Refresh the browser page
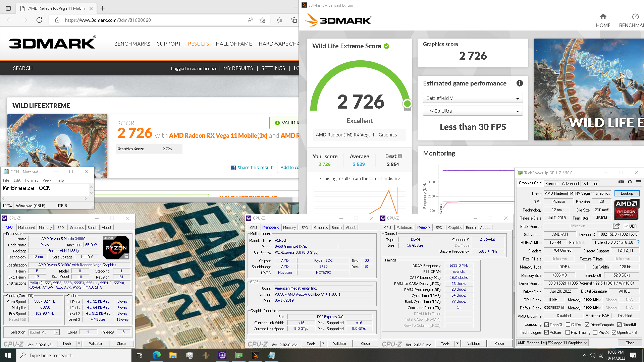The image size is (644, 362). [39, 20]
